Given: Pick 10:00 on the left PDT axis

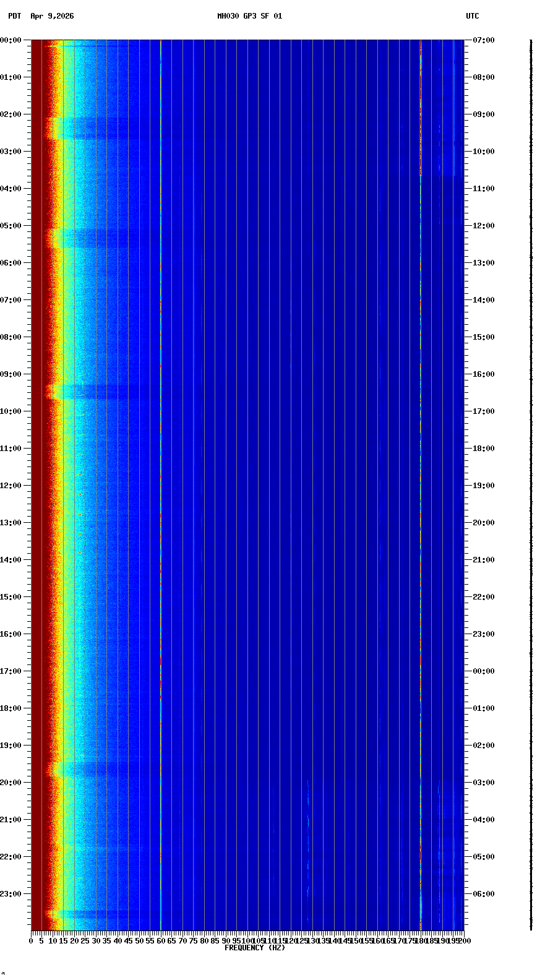Looking at the screenshot, I should 11,411.
